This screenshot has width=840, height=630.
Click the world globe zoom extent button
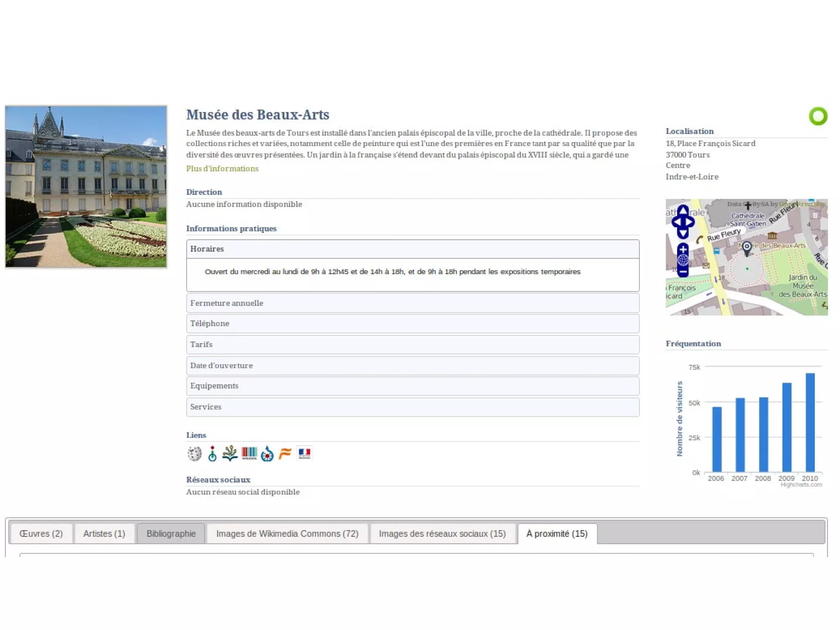(x=683, y=260)
